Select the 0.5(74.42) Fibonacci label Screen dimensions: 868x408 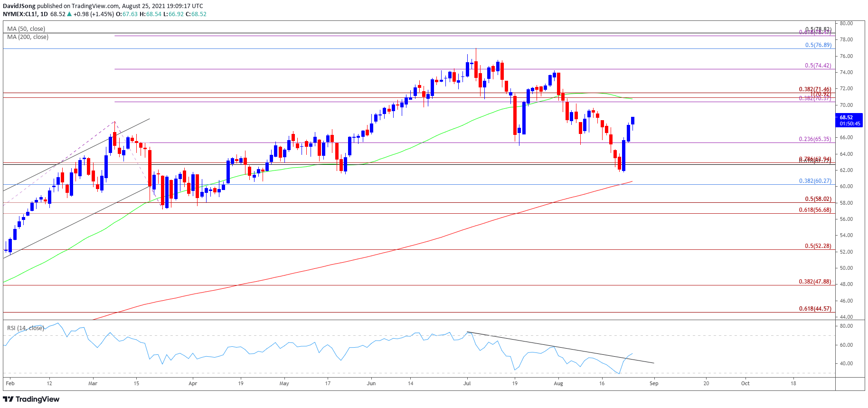[x=818, y=66]
